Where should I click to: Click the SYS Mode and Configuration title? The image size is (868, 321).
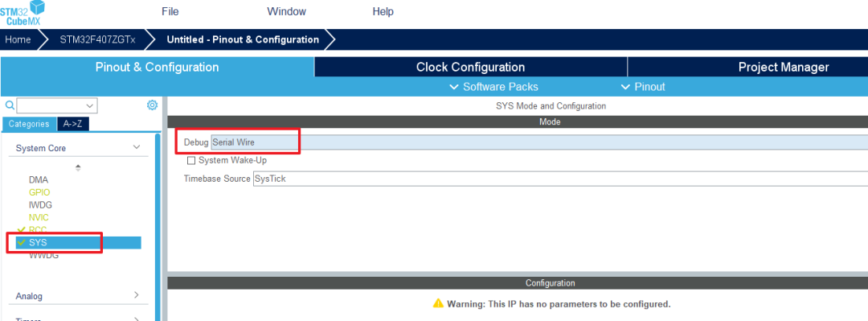click(551, 105)
